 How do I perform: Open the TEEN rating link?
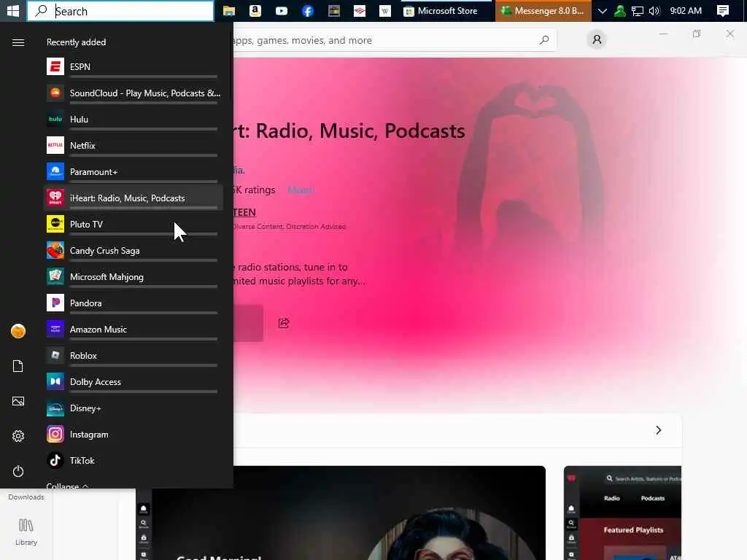(244, 212)
